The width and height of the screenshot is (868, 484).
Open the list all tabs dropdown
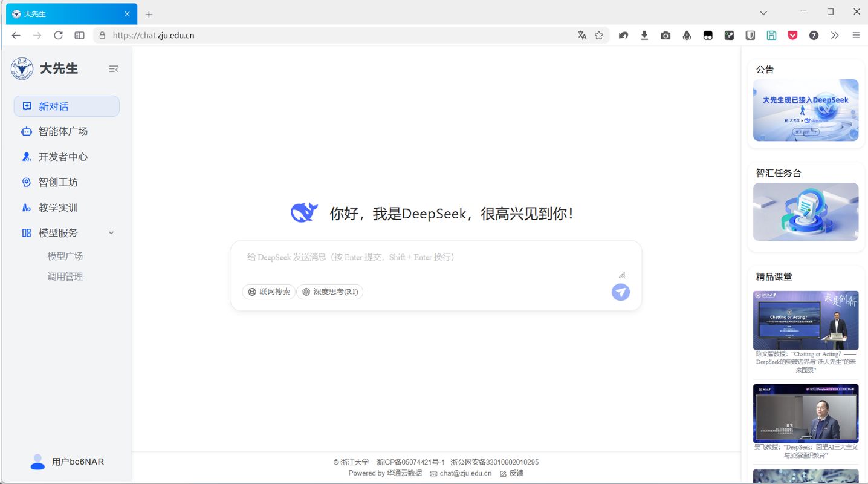[x=763, y=13]
